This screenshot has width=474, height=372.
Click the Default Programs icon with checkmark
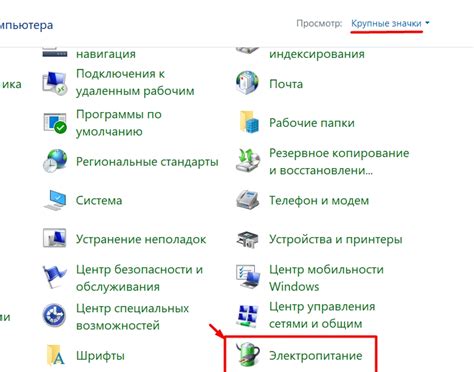(55, 123)
